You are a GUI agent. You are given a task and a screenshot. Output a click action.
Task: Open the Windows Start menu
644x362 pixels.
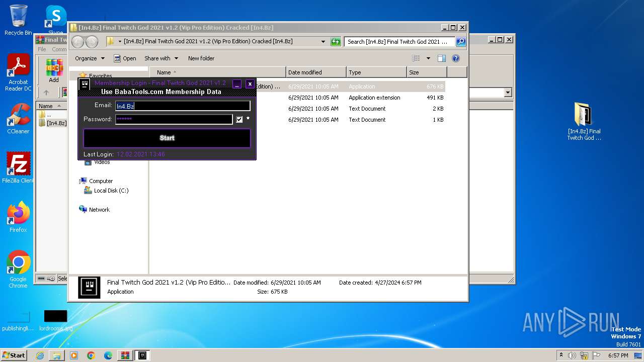pyautogui.click(x=14, y=355)
